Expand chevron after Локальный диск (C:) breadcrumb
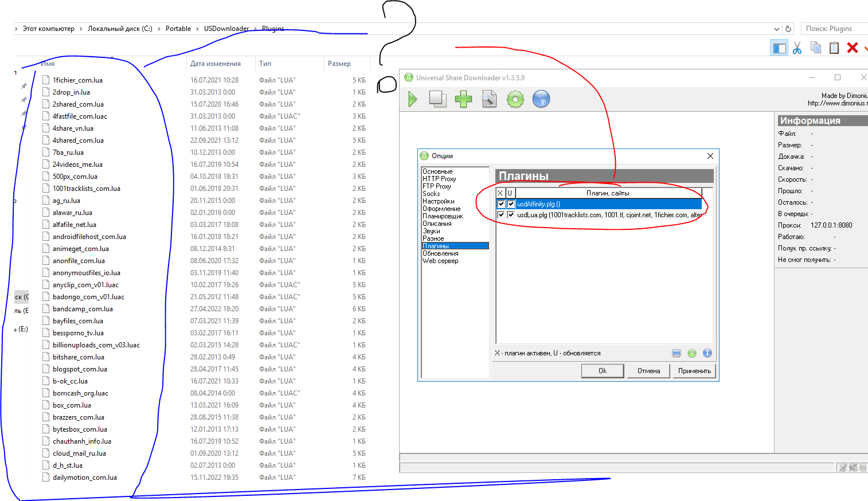The width and height of the screenshot is (868, 501). [159, 29]
